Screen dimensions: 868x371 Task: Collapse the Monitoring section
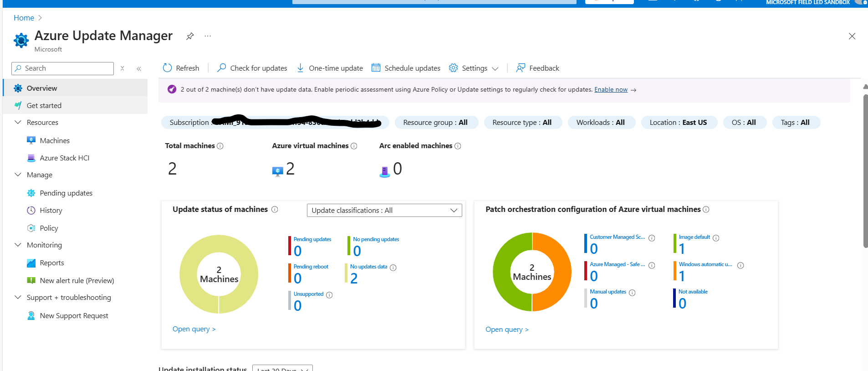pyautogui.click(x=18, y=245)
